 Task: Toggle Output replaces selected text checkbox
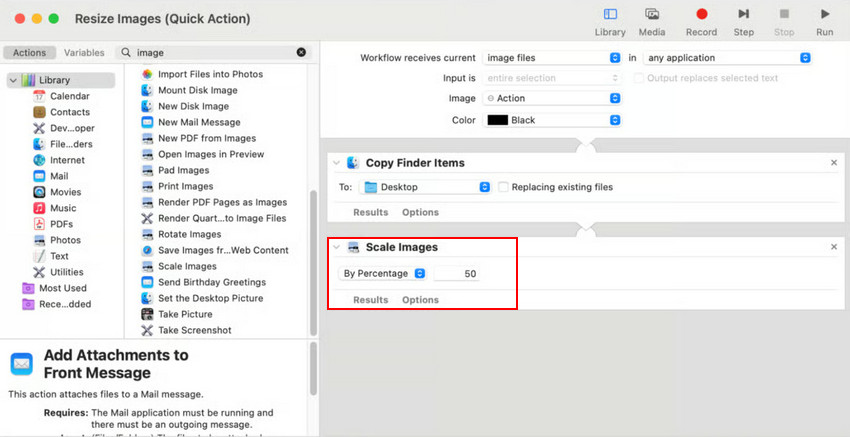[639, 78]
